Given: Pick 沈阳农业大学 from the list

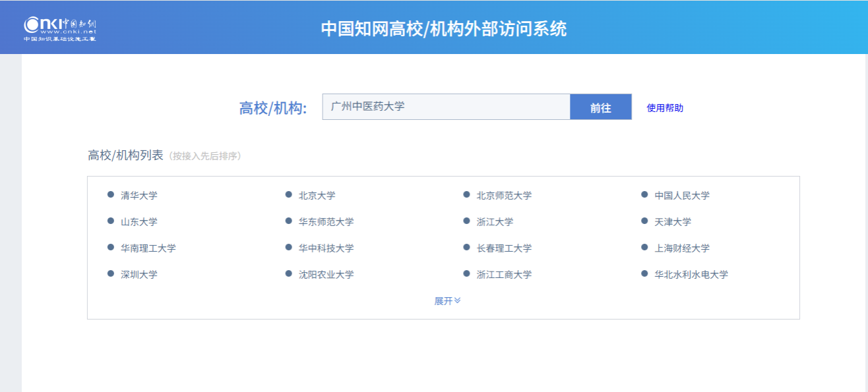Looking at the screenshot, I should click(326, 275).
